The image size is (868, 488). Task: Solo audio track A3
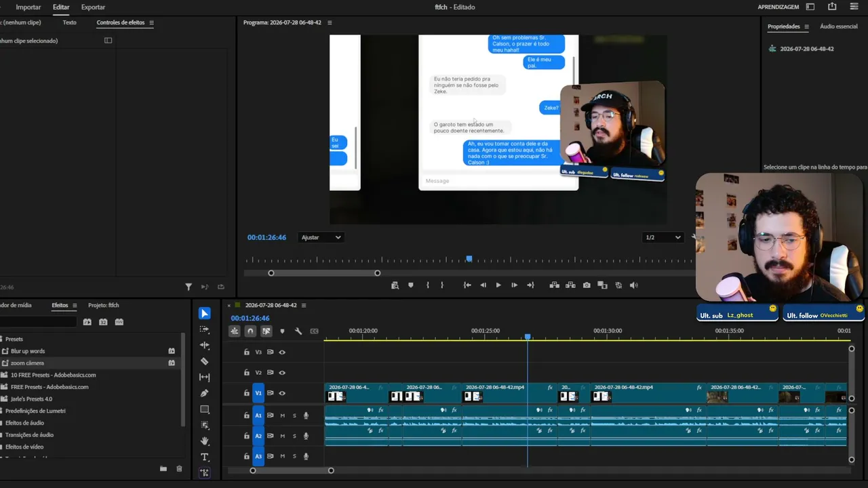click(294, 456)
